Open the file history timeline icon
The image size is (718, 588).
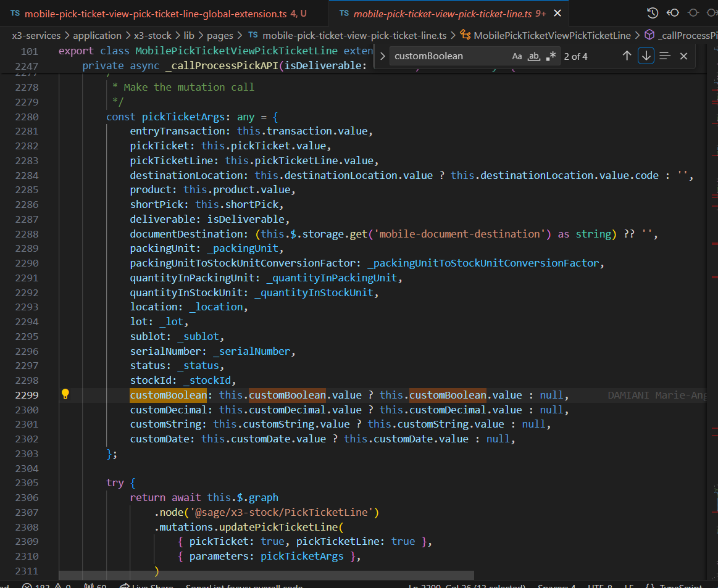pos(653,13)
